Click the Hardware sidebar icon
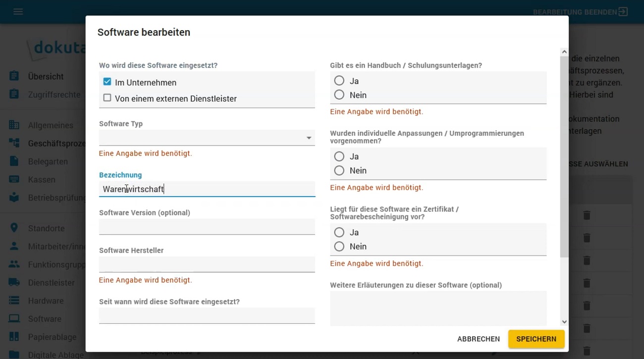 tap(14, 301)
